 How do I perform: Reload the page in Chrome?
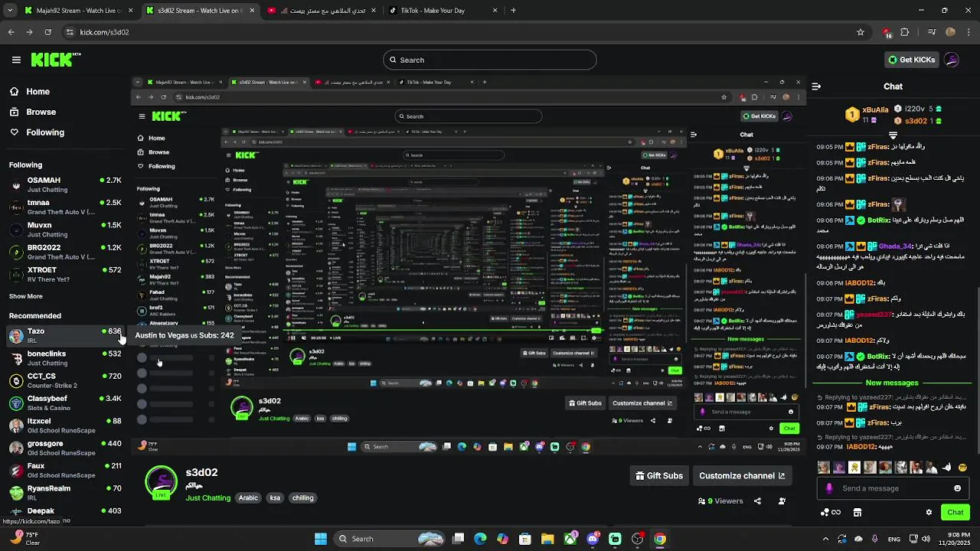pos(47,32)
